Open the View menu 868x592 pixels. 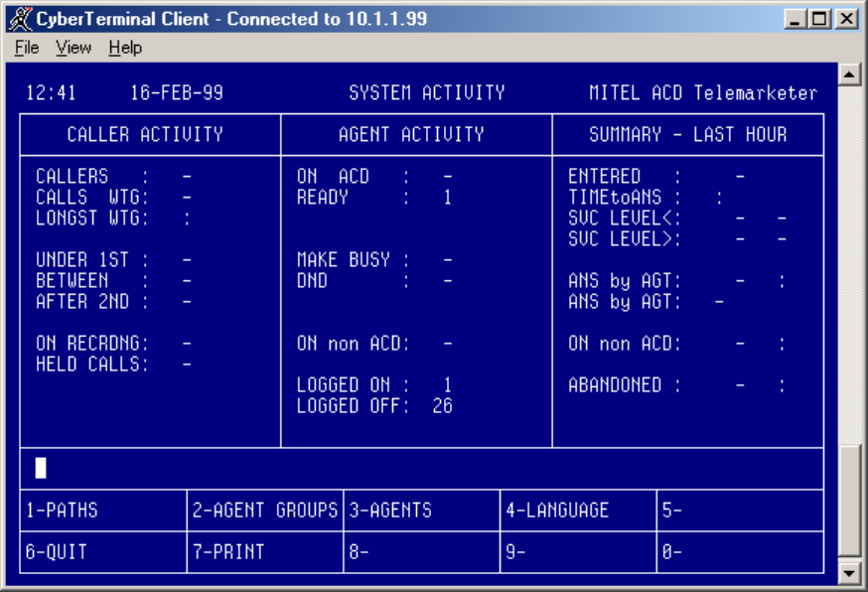coord(73,48)
